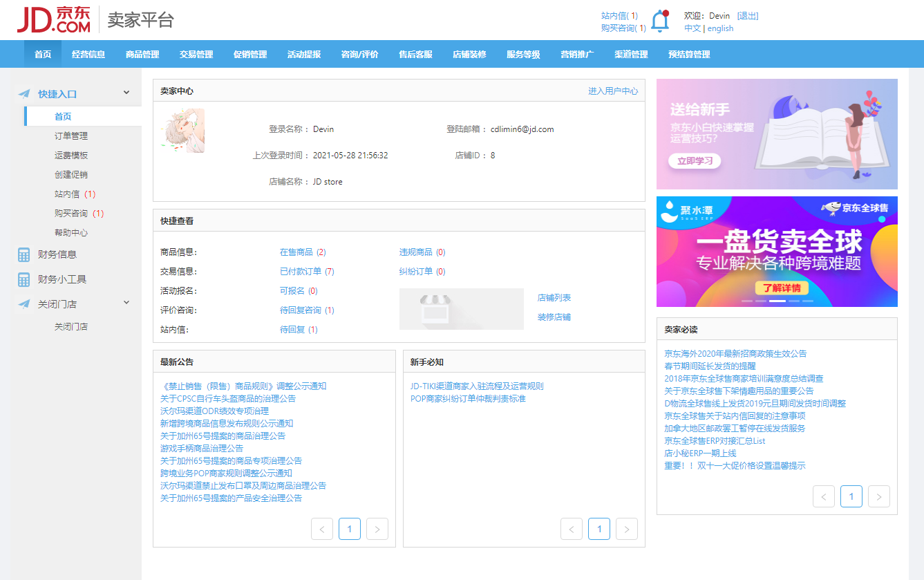Screen dimensions: 924x580
Task: Open 在售商品 quick view link
Action: 303,252
